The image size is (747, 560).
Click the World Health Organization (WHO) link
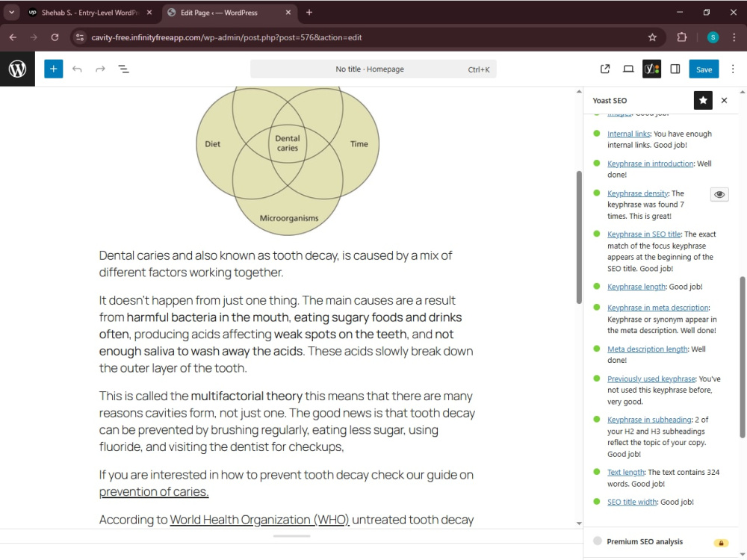[x=260, y=520]
